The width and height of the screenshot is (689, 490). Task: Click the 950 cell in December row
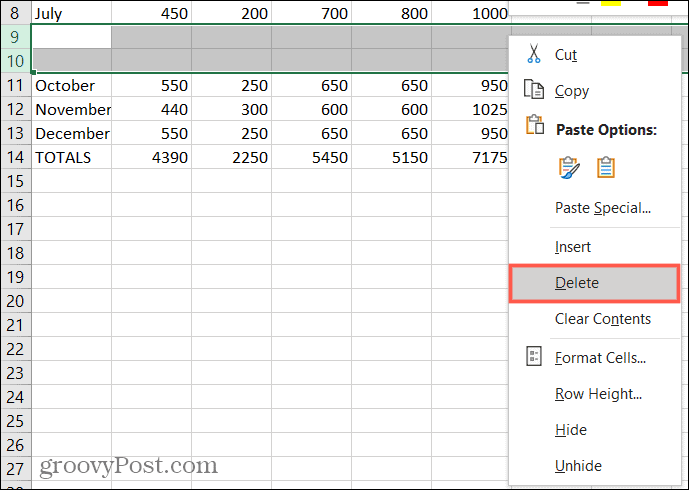470,133
